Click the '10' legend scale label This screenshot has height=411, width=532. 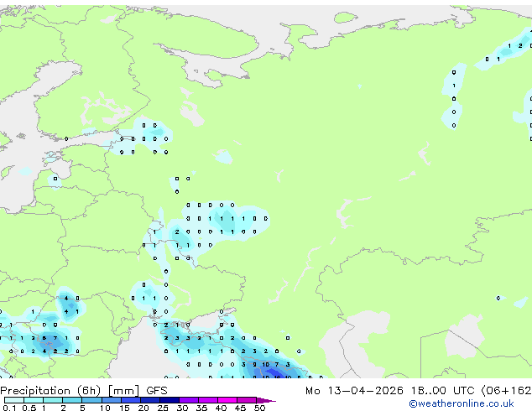coord(105,408)
